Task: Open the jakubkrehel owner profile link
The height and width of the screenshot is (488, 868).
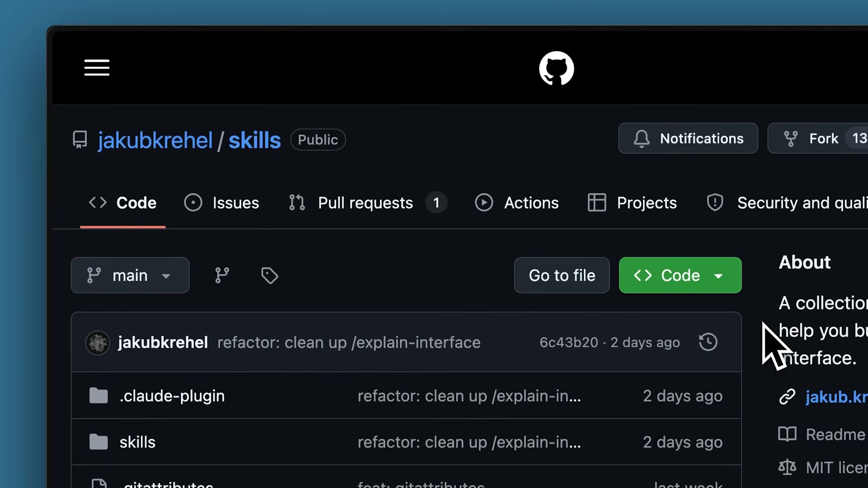Action: [155, 140]
